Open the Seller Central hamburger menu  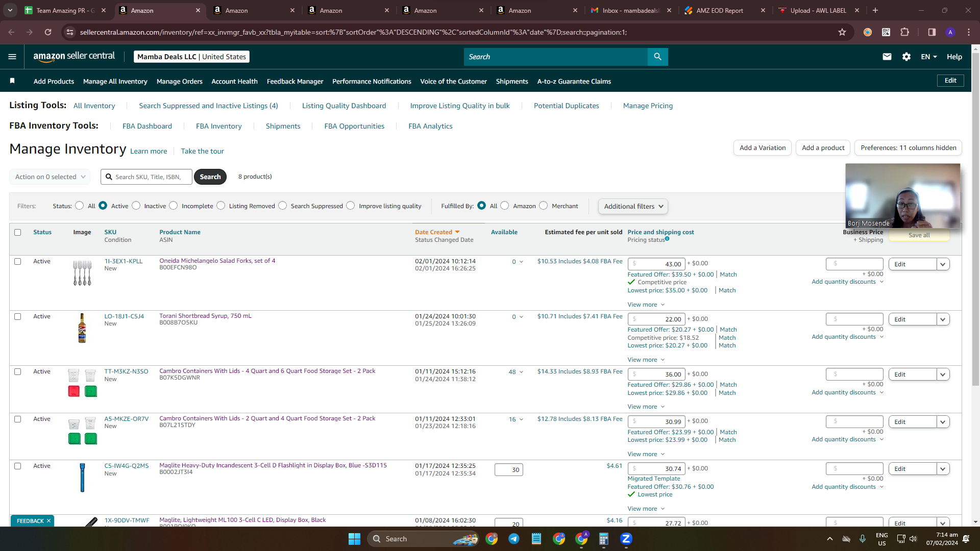point(12,57)
